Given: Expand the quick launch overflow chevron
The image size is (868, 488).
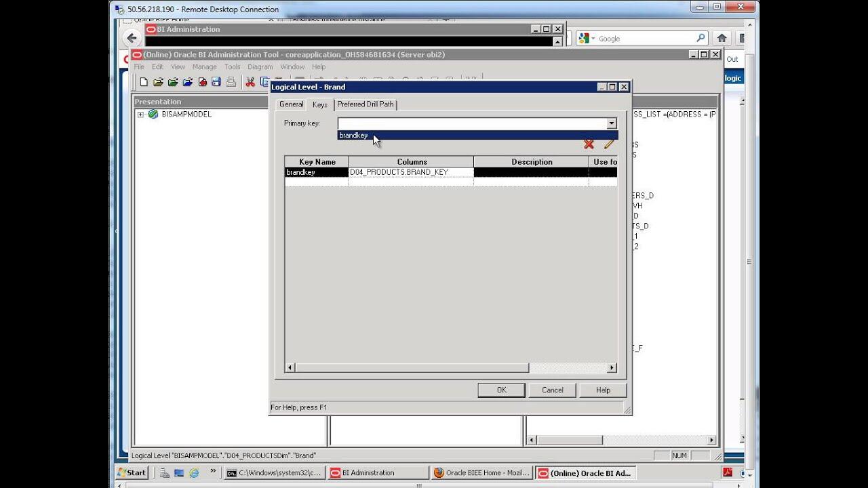Looking at the screenshot, I should click(213, 470).
